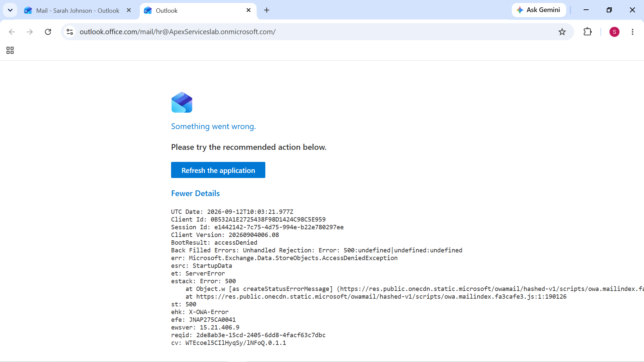Minimize the Chrome window
644x362 pixels.
click(x=586, y=10)
